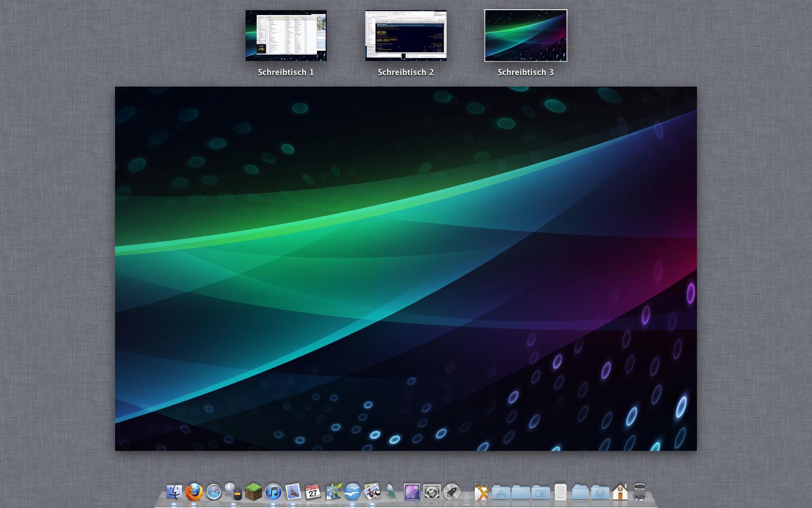This screenshot has height=508, width=812.
Task: Open the purple desktop picture app icon
Action: tap(412, 492)
